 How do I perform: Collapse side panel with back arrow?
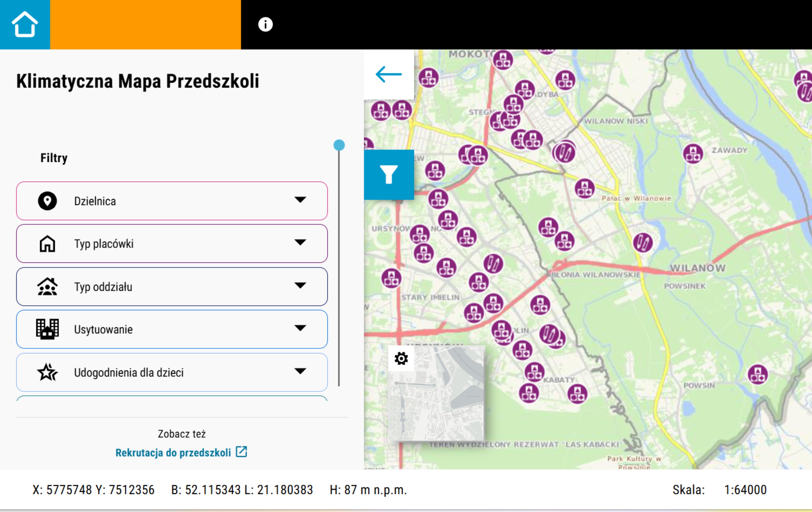pyautogui.click(x=389, y=75)
